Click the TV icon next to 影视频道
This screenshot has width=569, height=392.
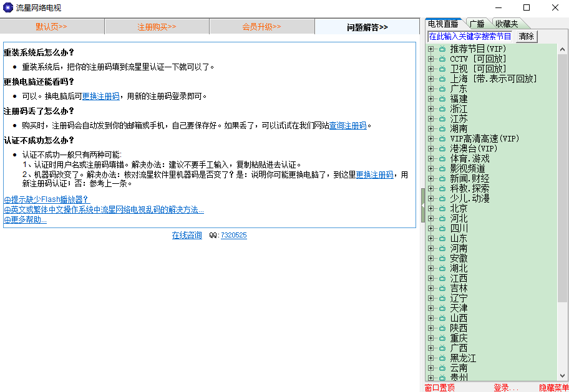click(x=442, y=168)
